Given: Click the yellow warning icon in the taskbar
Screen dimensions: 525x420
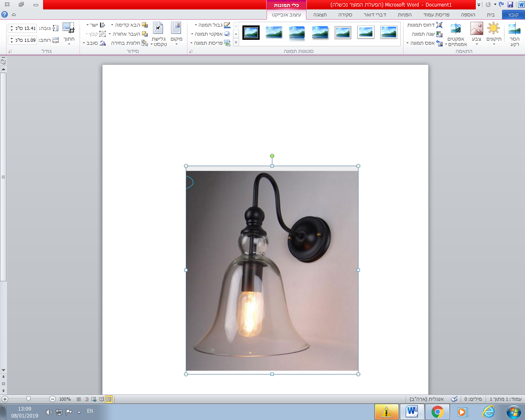Looking at the screenshot, I should 386,412.
